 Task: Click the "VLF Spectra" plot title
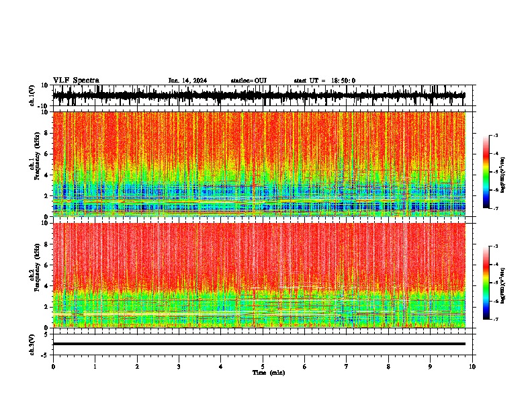pyautogui.click(x=76, y=81)
